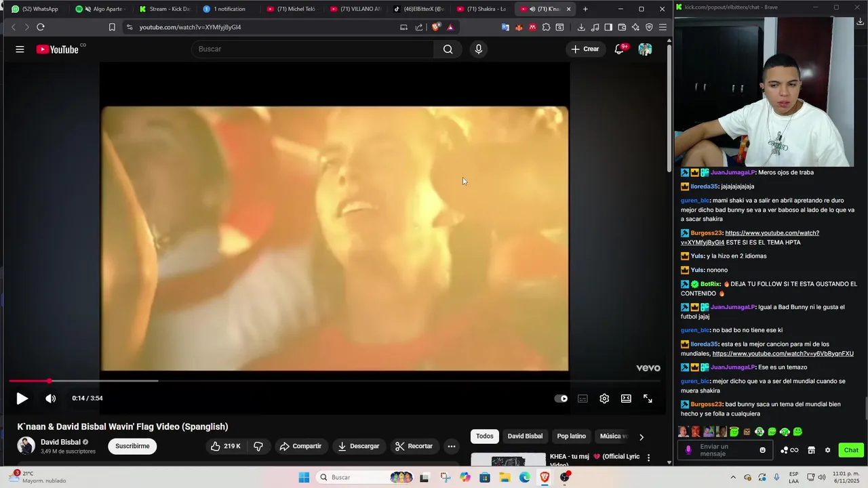Image resolution: width=868 pixels, height=488 pixels.
Task: Click the Brave Shields lion icon
Action: [436, 27]
